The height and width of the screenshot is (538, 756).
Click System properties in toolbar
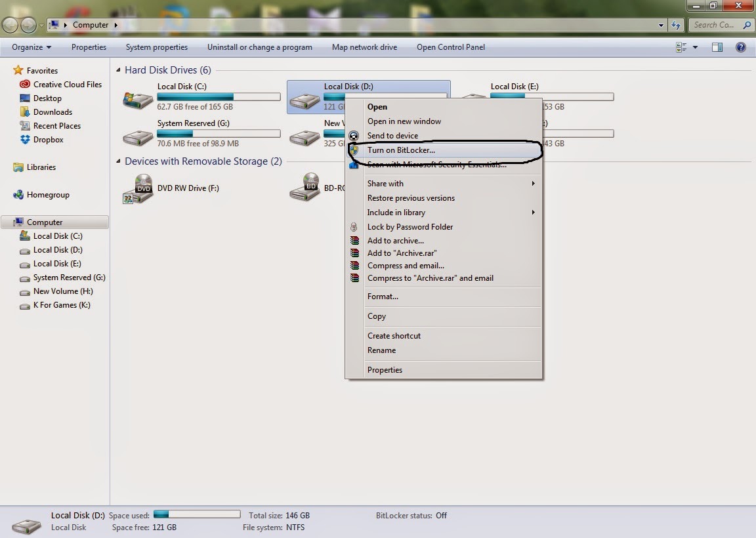tap(157, 47)
